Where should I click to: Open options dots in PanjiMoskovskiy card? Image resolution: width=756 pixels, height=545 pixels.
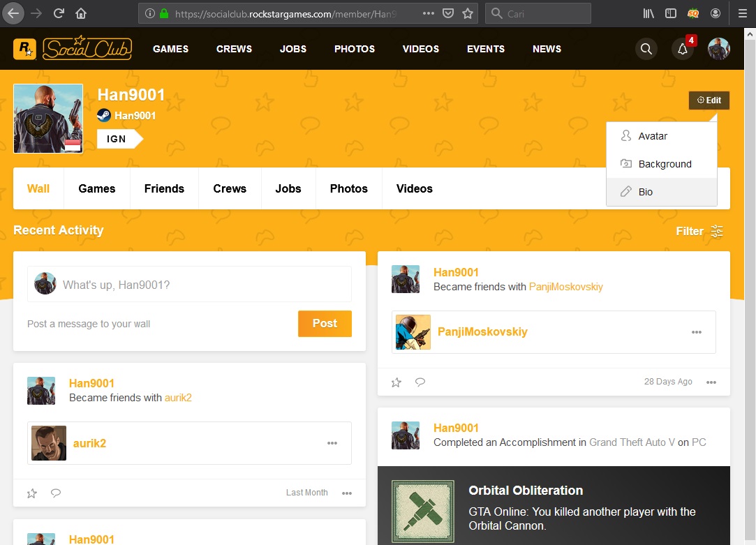(697, 332)
